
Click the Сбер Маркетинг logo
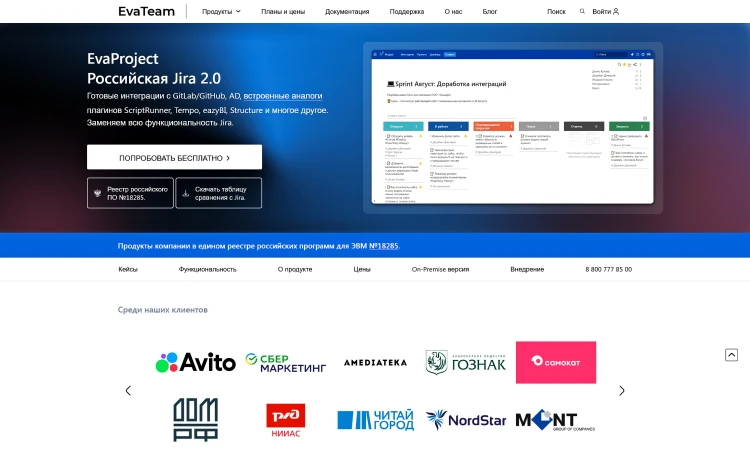286,363
